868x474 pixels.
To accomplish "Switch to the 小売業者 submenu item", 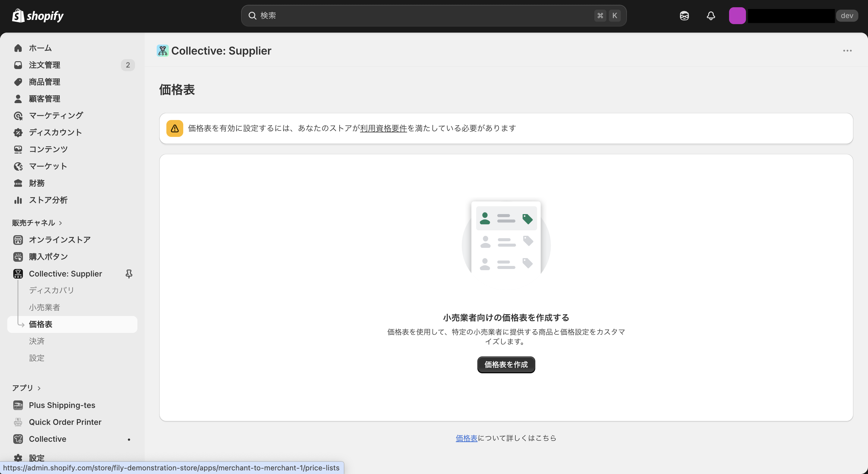I will pyautogui.click(x=45, y=307).
